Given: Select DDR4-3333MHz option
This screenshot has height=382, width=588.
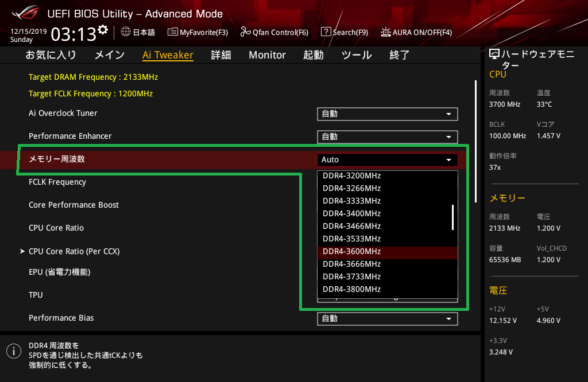Looking at the screenshot, I should 388,201.
